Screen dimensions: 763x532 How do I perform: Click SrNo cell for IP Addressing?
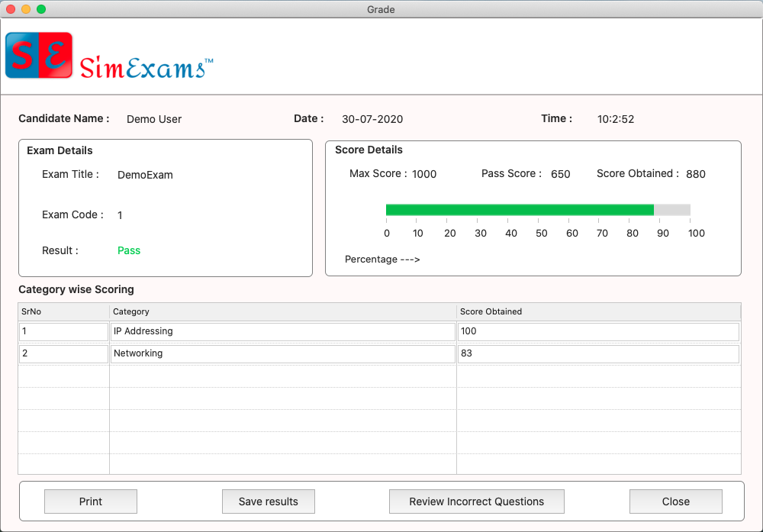click(x=64, y=331)
